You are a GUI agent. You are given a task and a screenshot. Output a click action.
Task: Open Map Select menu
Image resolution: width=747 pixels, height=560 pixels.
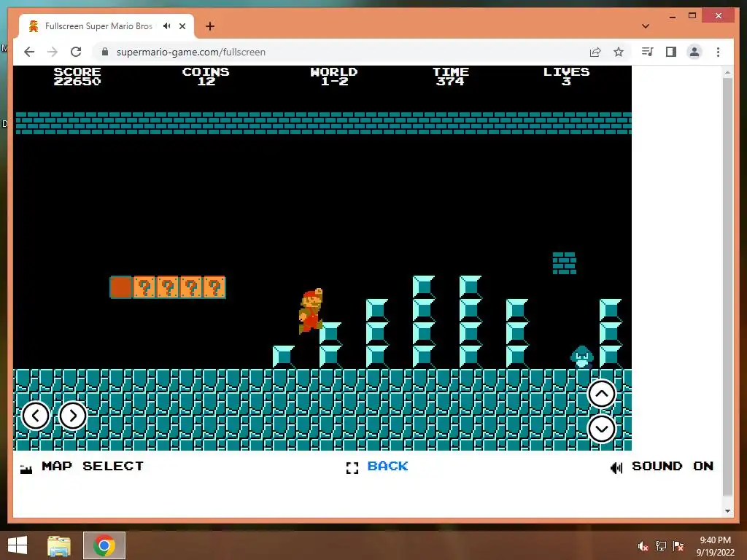coord(93,466)
